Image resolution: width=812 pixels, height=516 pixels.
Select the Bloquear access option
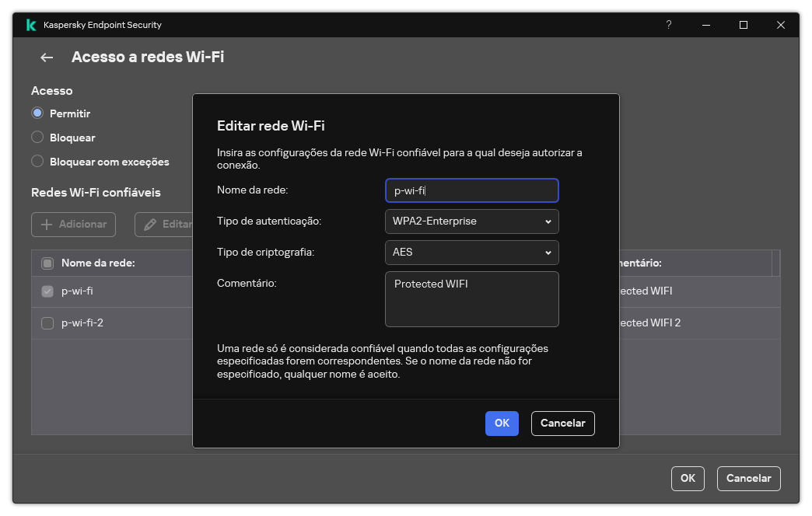click(37, 137)
